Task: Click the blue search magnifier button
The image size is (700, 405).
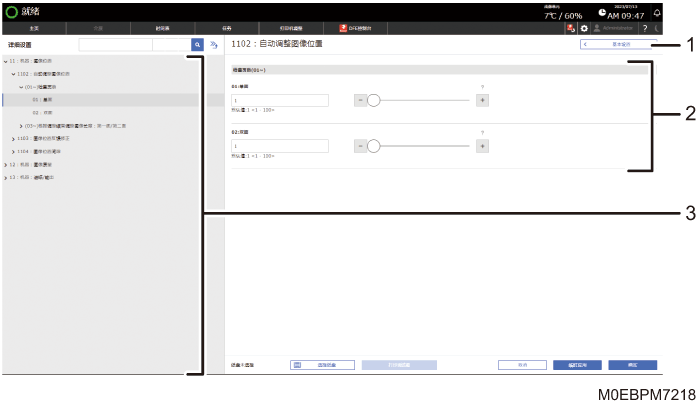Action: (x=197, y=45)
